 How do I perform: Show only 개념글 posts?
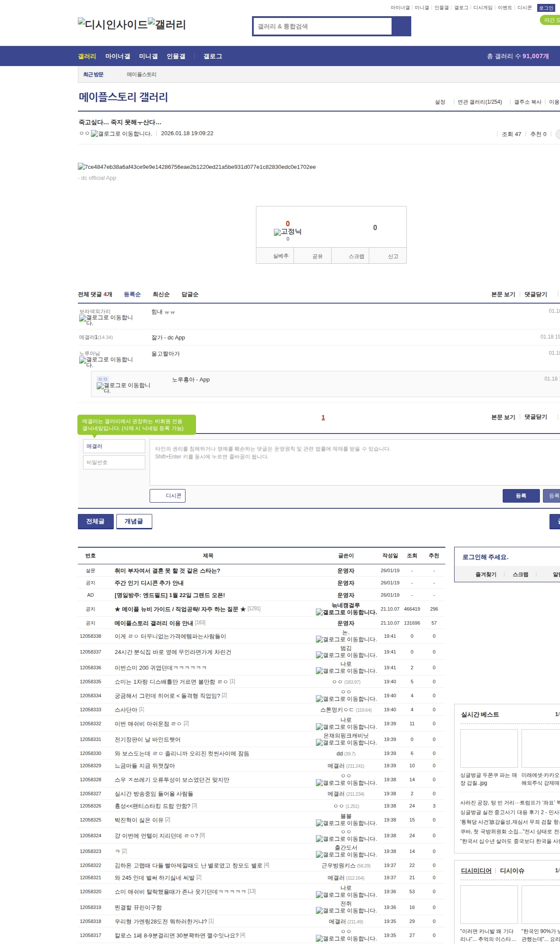pyautogui.click(x=134, y=521)
